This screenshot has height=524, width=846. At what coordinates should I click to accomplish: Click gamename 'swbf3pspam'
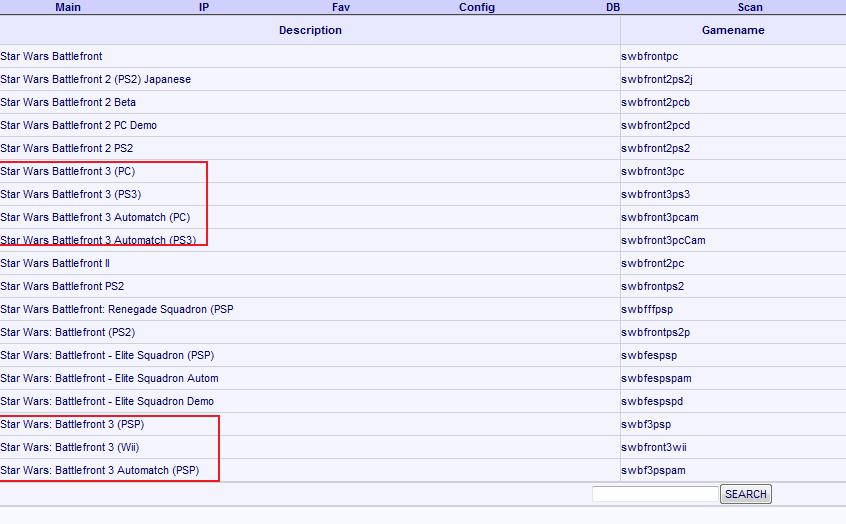point(653,470)
